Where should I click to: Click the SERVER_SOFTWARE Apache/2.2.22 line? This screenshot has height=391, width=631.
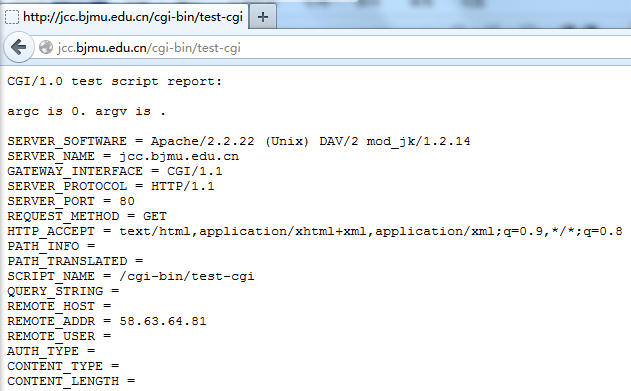(239, 141)
